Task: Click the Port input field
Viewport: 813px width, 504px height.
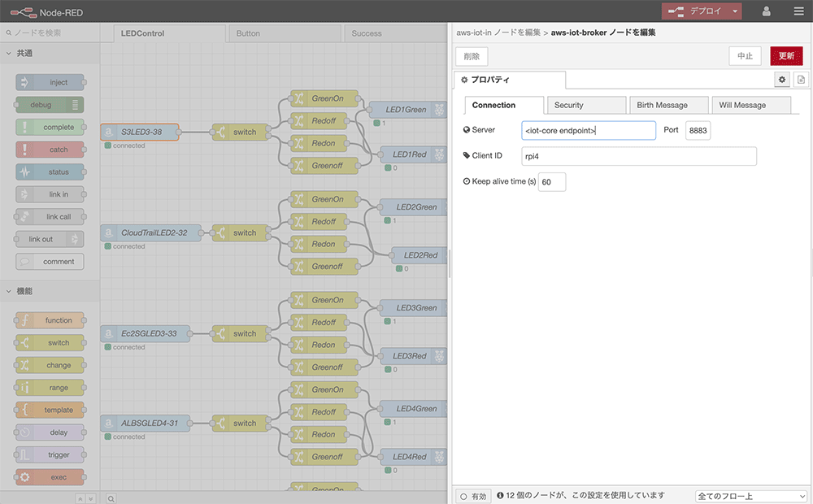Action: [698, 130]
